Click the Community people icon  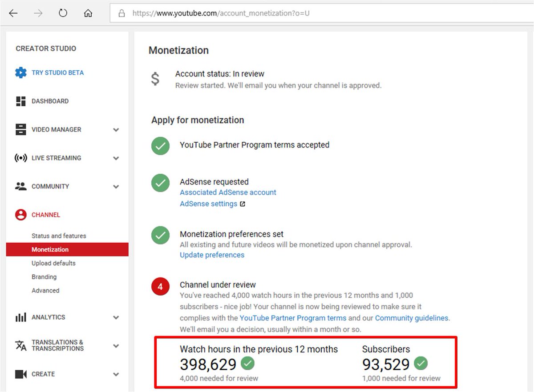click(x=20, y=186)
